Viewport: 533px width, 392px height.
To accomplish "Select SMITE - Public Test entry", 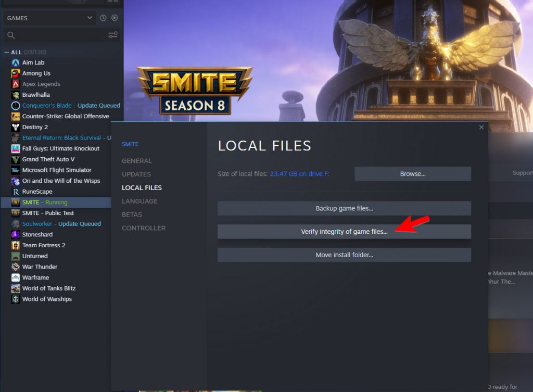I will pyautogui.click(x=48, y=213).
